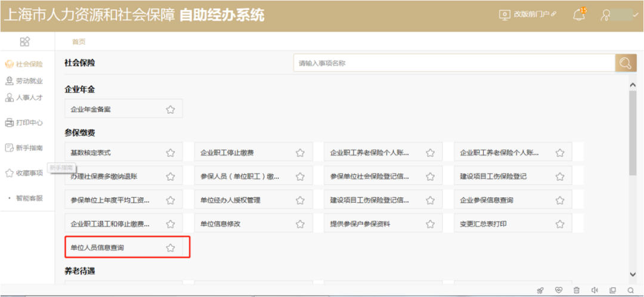
Task: Click the heart health icon in status bar
Action: [x=558, y=290]
